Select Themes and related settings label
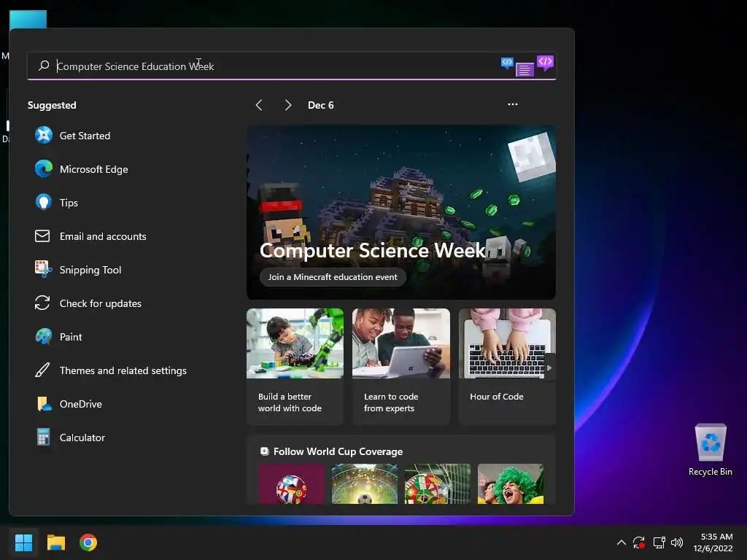 coord(123,370)
